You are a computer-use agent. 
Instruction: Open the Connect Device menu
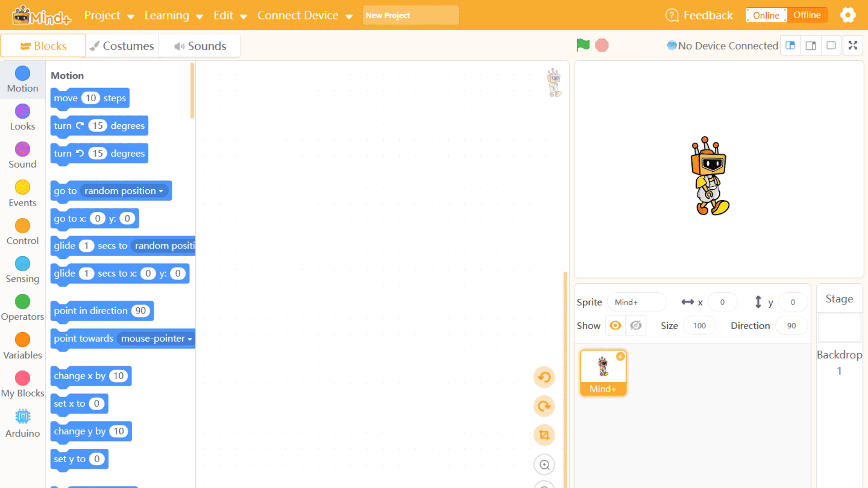pos(305,15)
